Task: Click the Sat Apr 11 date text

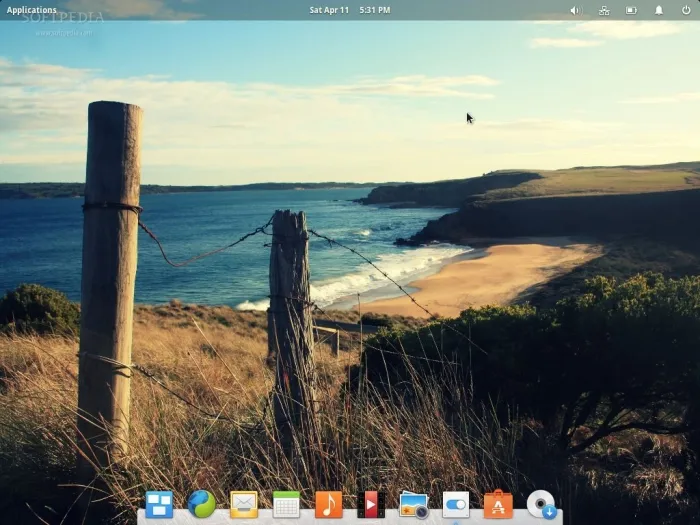Action: coord(329,10)
